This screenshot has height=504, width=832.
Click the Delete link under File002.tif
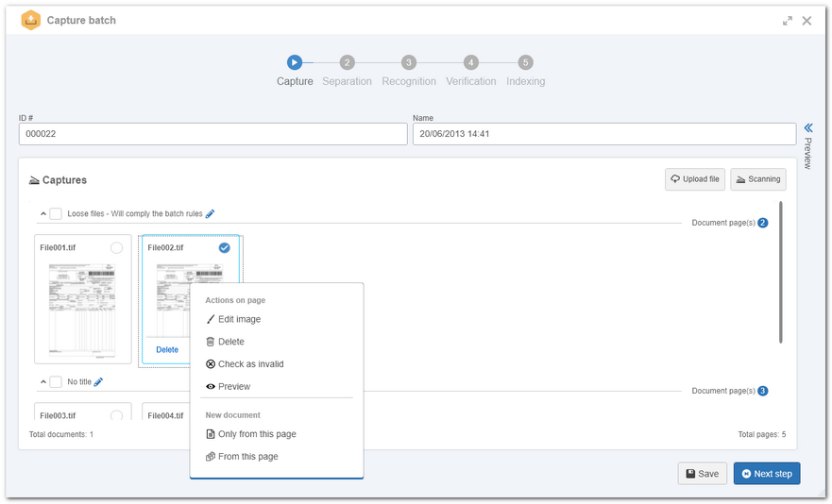point(167,350)
